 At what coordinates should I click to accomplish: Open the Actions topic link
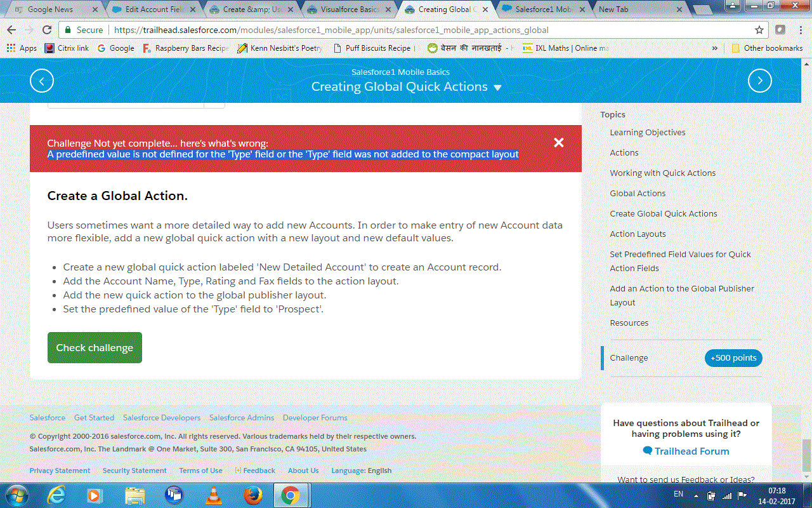click(x=624, y=153)
